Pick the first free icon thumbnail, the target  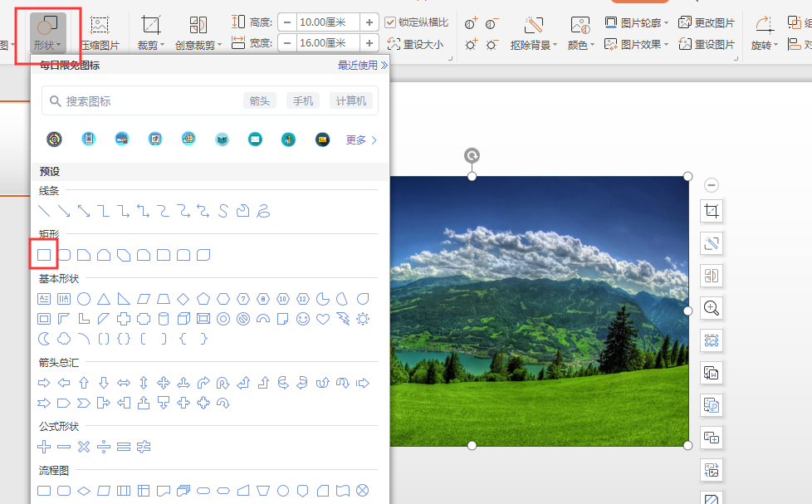(54, 139)
